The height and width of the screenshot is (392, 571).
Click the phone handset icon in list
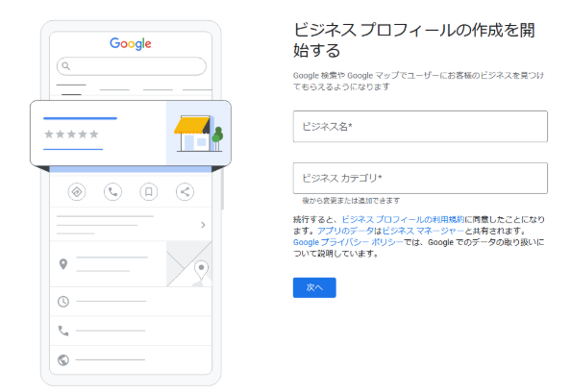pyautogui.click(x=63, y=331)
